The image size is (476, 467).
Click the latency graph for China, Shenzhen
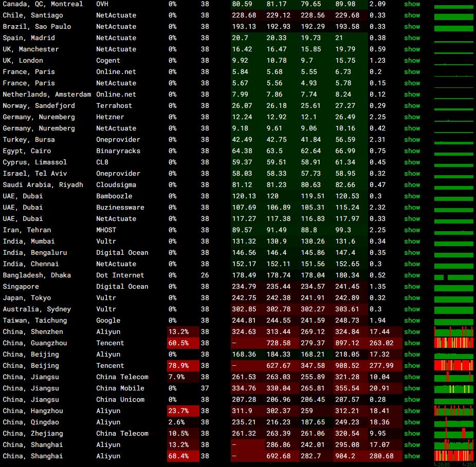[x=453, y=332]
